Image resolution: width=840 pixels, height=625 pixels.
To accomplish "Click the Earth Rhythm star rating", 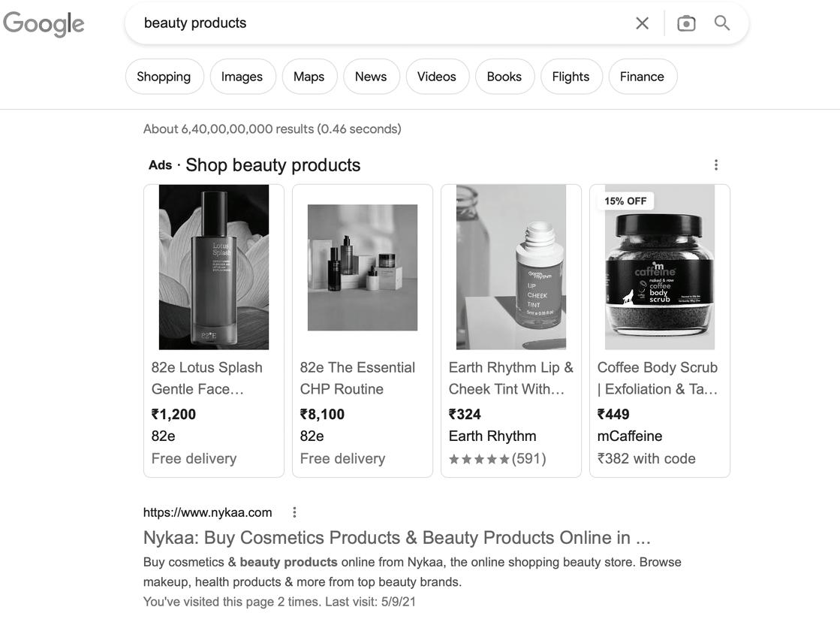I will 497,459.
